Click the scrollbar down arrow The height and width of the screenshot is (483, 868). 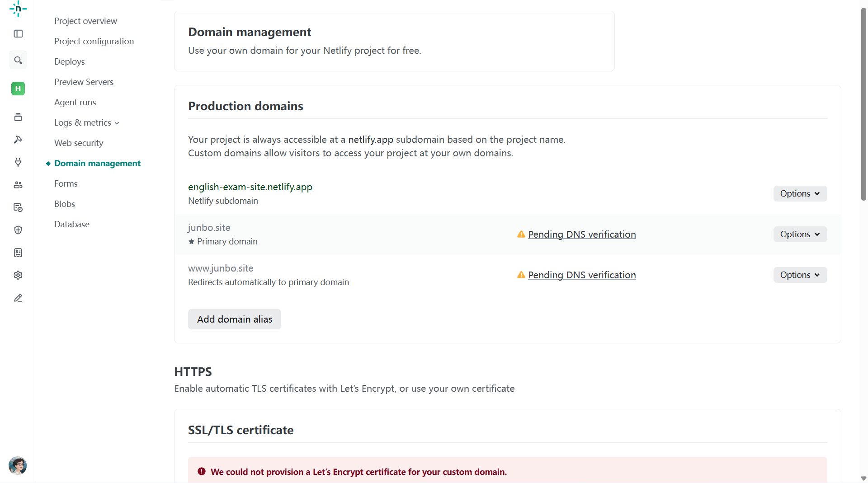863,478
